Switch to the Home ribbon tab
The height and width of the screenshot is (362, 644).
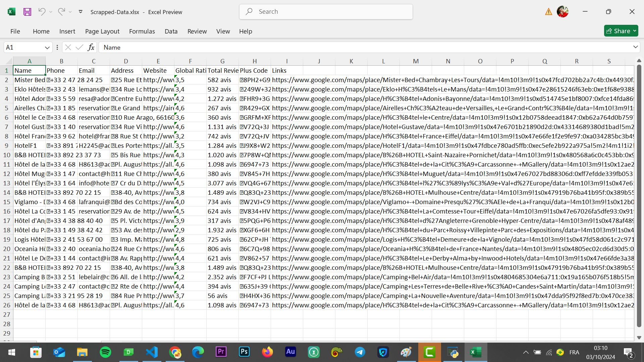click(x=41, y=31)
